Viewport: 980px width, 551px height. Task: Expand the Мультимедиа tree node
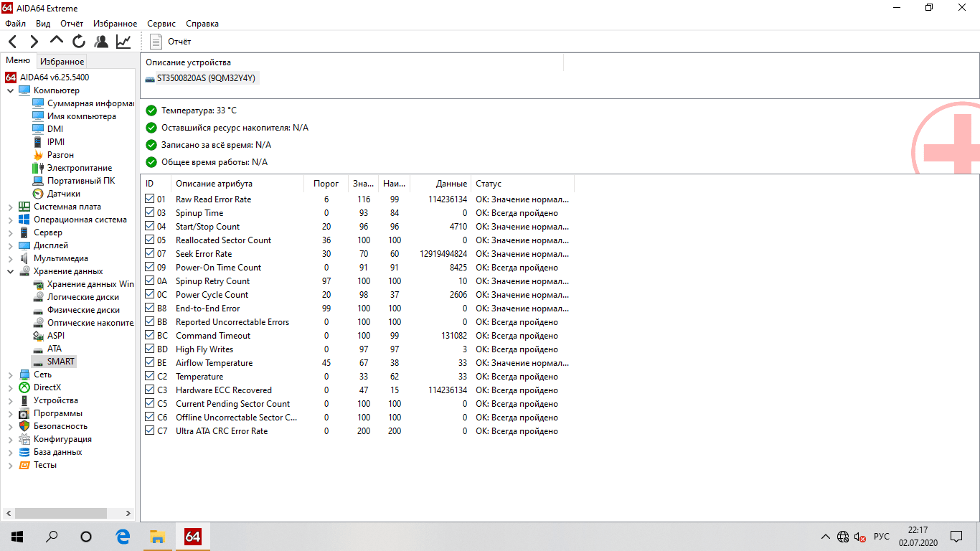pos(10,258)
